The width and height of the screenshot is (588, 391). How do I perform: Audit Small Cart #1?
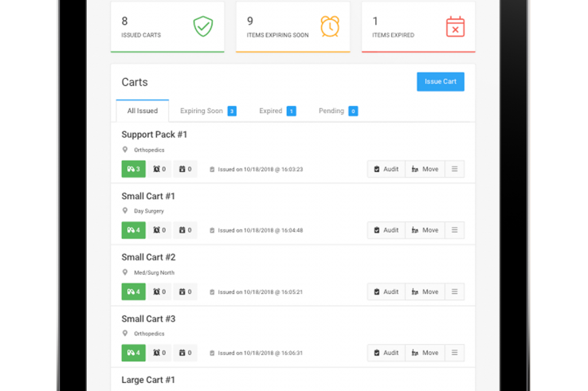click(386, 230)
